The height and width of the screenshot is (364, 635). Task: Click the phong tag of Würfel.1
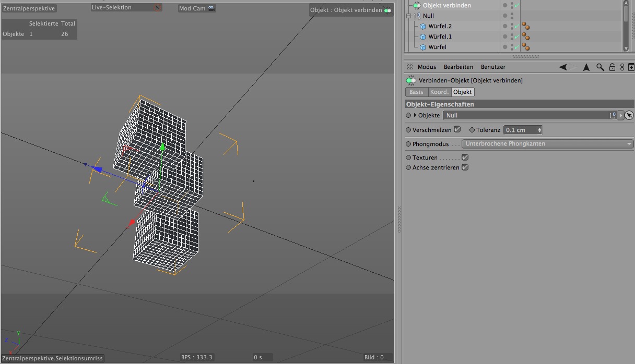[526, 37]
